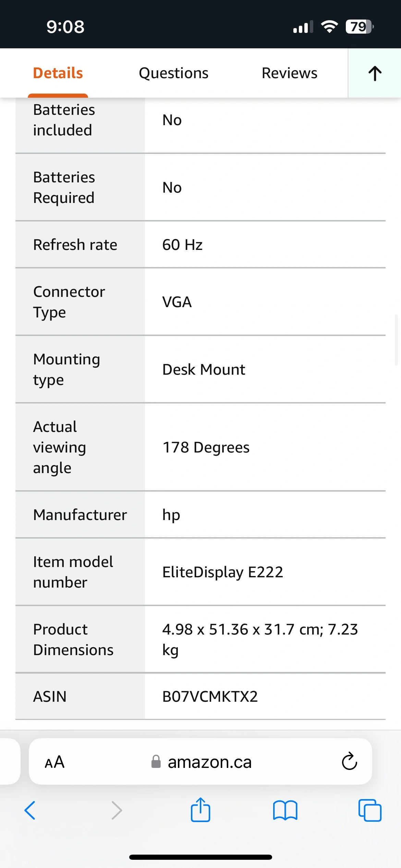Viewport: 401px width, 868px height.
Task: Switch to the Questions tab
Action: [173, 73]
